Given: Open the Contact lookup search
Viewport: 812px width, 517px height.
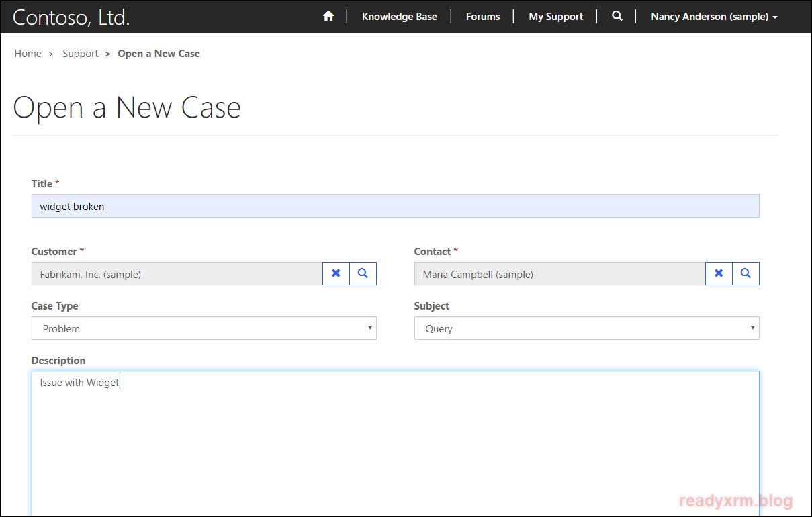Looking at the screenshot, I should point(746,273).
